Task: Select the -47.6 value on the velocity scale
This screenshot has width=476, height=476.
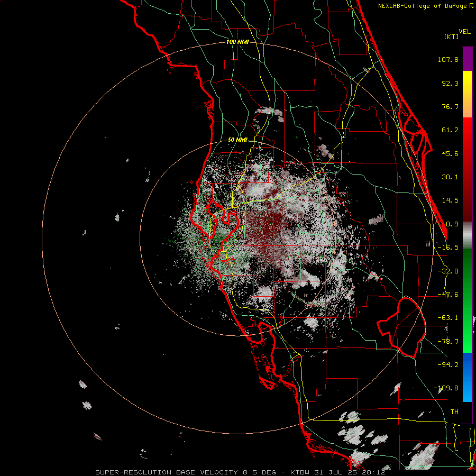Action: coord(448,295)
